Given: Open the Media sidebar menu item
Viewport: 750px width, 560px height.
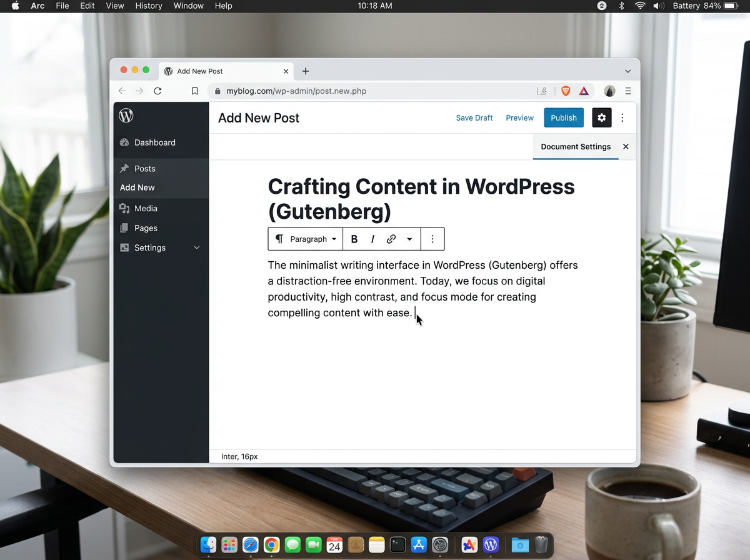Looking at the screenshot, I should point(146,209).
